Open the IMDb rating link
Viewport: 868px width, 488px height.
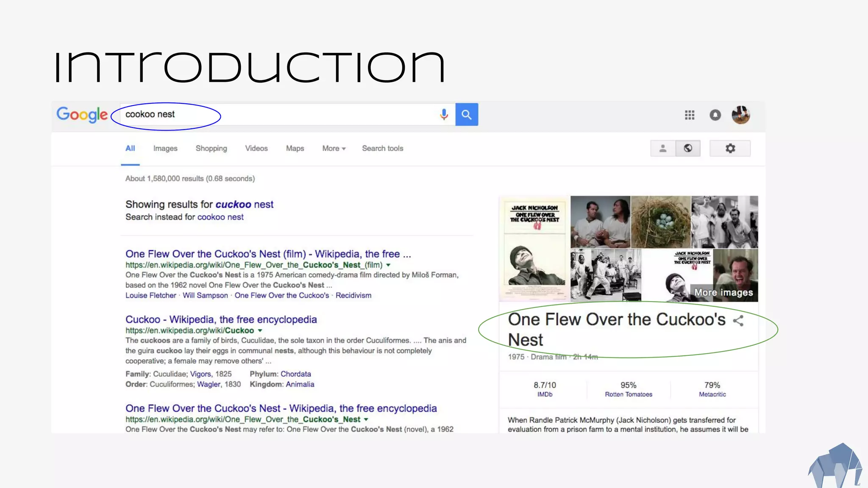click(545, 394)
